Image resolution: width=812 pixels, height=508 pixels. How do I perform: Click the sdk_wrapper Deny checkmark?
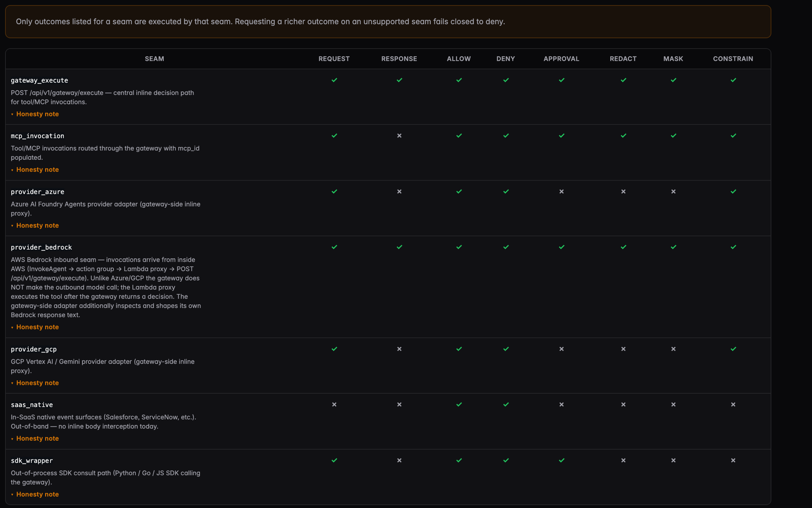pos(506,461)
